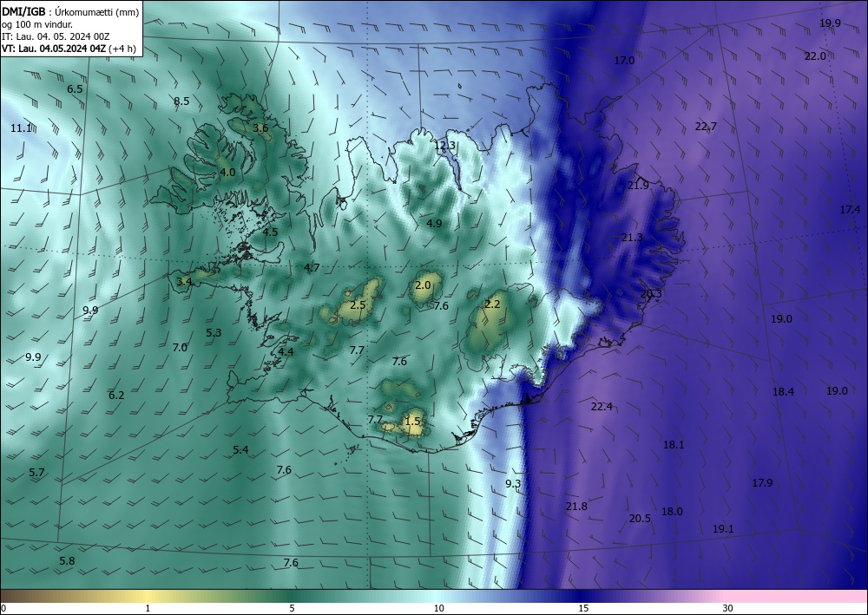Click the 19.9 value on the map
Image resolution: width=868 pixels, height=615 pixels.
pos(831,23)
